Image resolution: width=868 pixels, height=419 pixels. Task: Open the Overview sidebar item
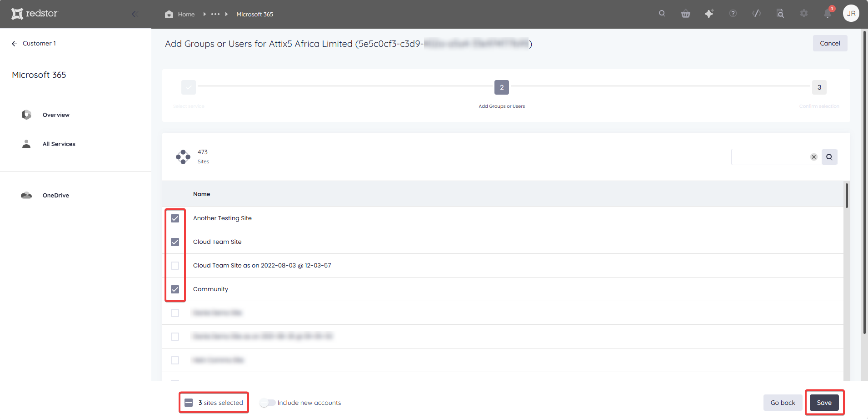(56, 115)
